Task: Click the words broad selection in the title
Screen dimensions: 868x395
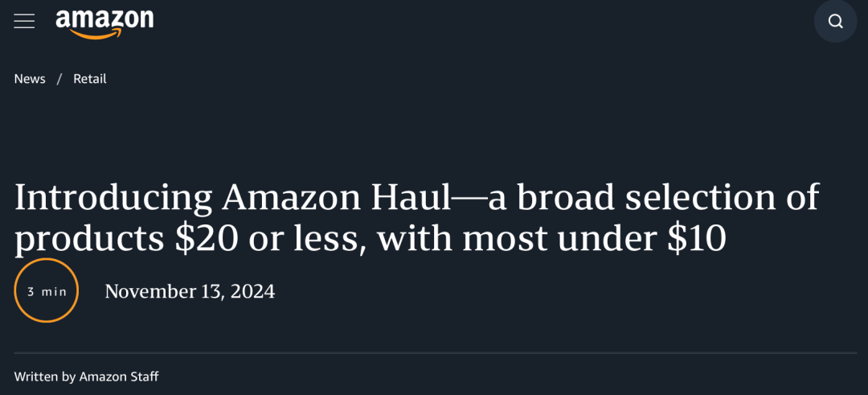Action: point(646,196)
